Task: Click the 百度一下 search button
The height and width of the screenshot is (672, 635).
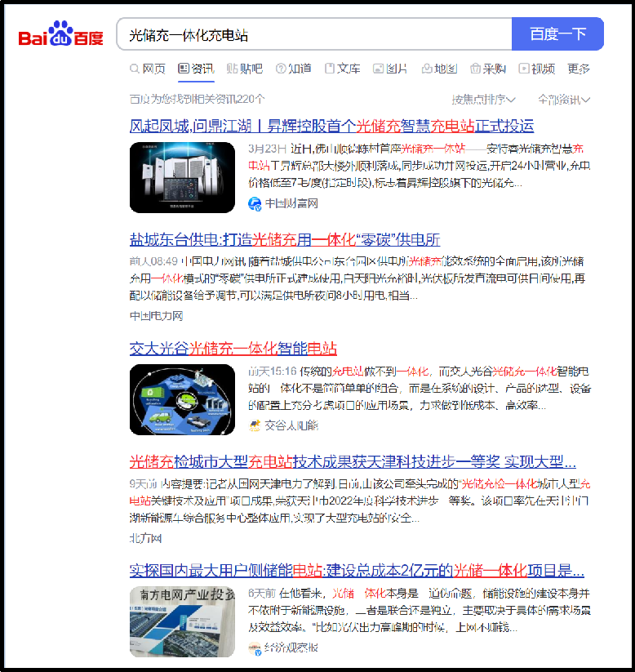Action: 557,33
